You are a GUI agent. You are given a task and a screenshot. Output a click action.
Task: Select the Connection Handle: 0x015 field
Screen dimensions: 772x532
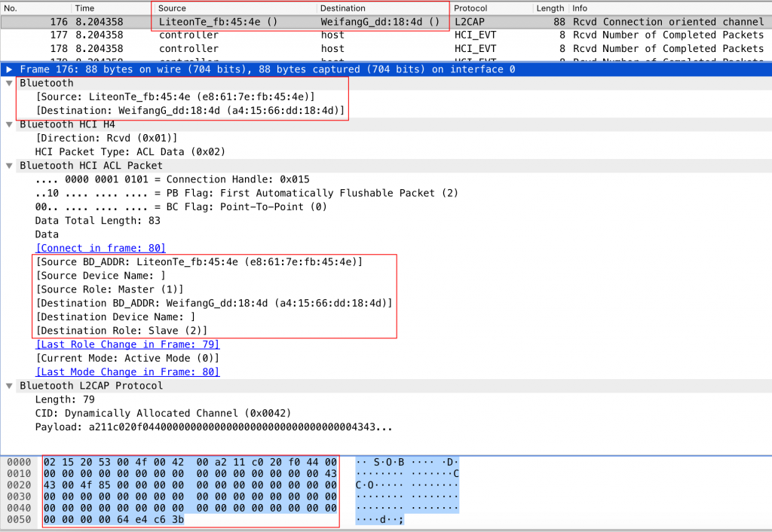tap(172, 179)
